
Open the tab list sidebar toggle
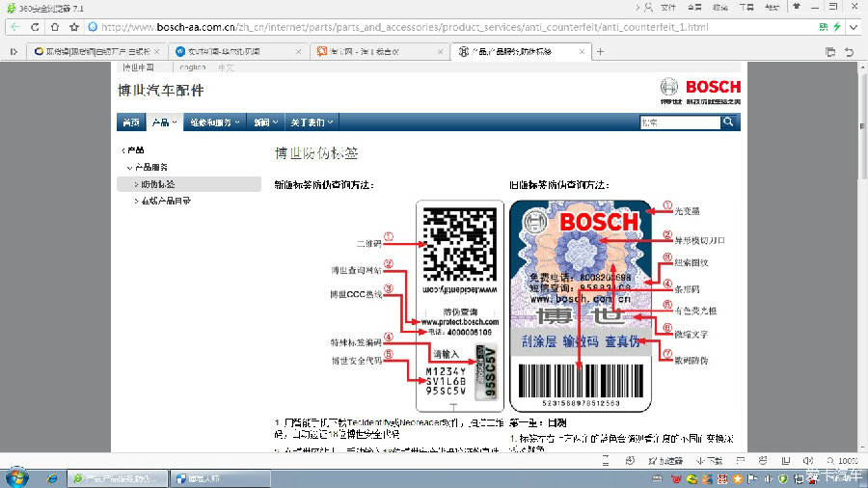point(14,51)
